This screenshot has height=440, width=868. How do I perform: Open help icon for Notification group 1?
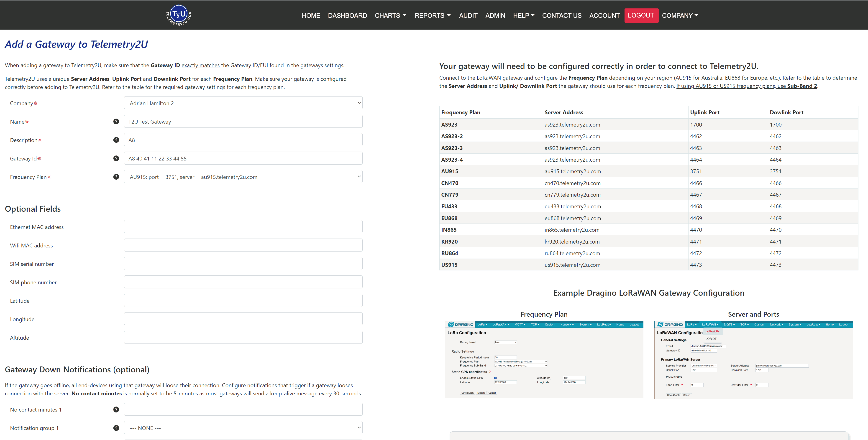[x=116, y=428]
